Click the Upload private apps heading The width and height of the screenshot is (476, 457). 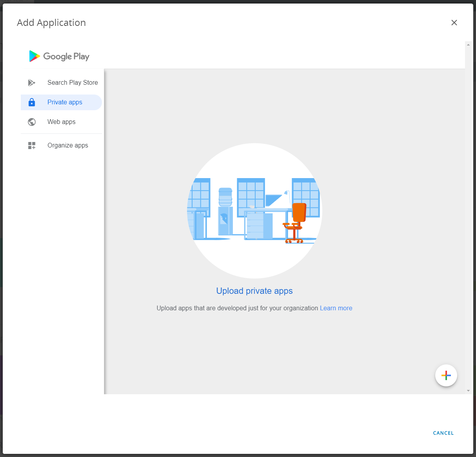coord(254,291)
